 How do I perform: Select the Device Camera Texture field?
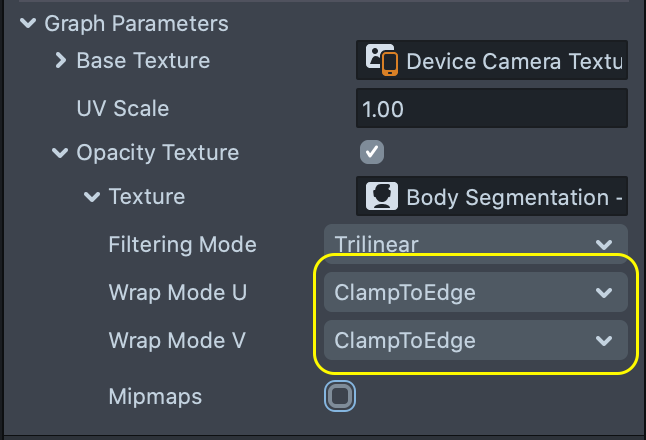pos(514,61)
